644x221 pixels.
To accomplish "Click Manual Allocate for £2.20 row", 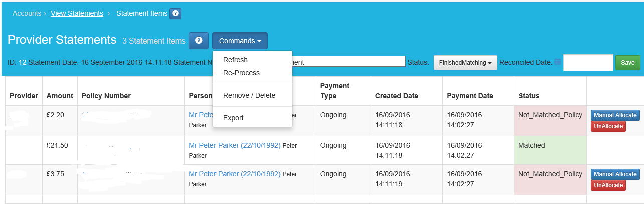I will click(x=615, y=115).
